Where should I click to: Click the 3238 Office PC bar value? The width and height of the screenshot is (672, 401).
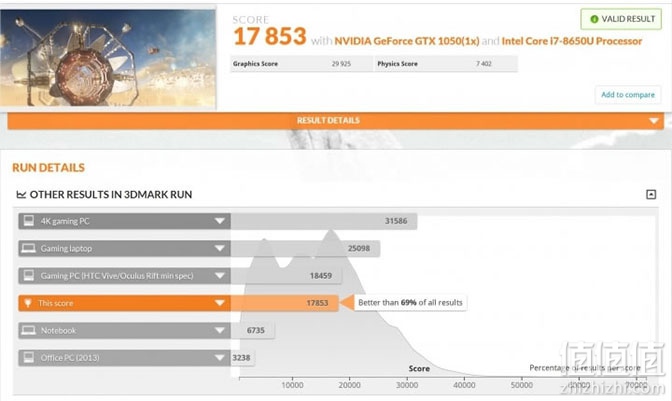click(x=241, y=358)
